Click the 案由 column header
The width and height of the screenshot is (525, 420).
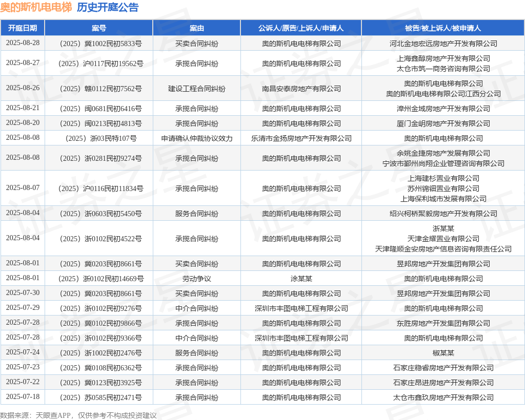(196, 28)
